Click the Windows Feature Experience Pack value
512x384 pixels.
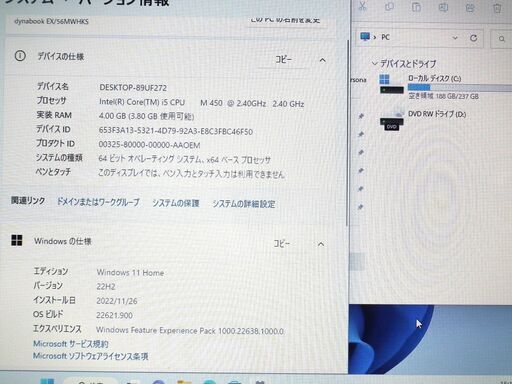pyautogui.click(x=190, y=331)
